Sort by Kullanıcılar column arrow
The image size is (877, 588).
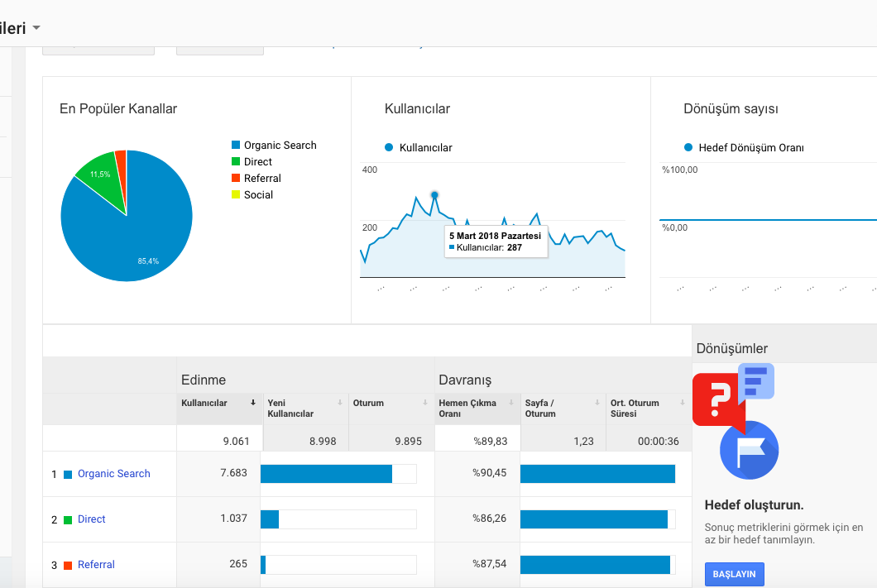[253, 403]
